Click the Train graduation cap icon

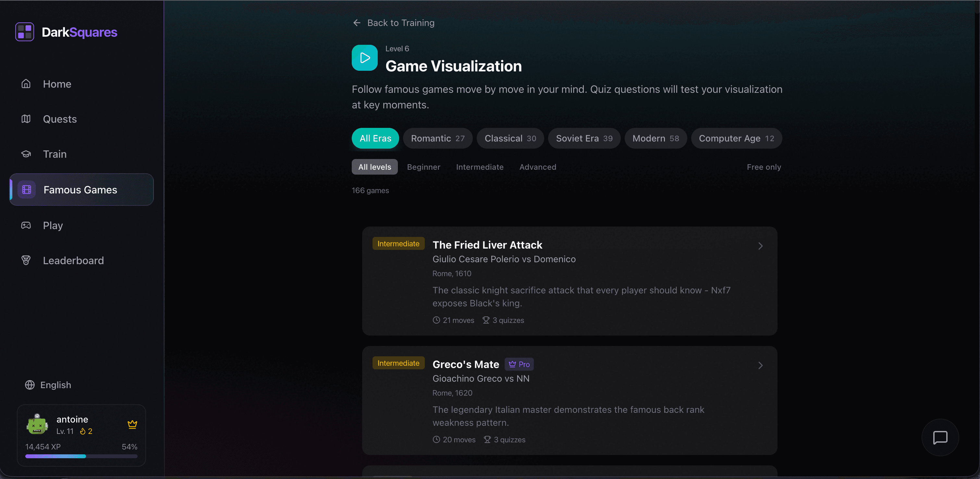pos(26,154)
